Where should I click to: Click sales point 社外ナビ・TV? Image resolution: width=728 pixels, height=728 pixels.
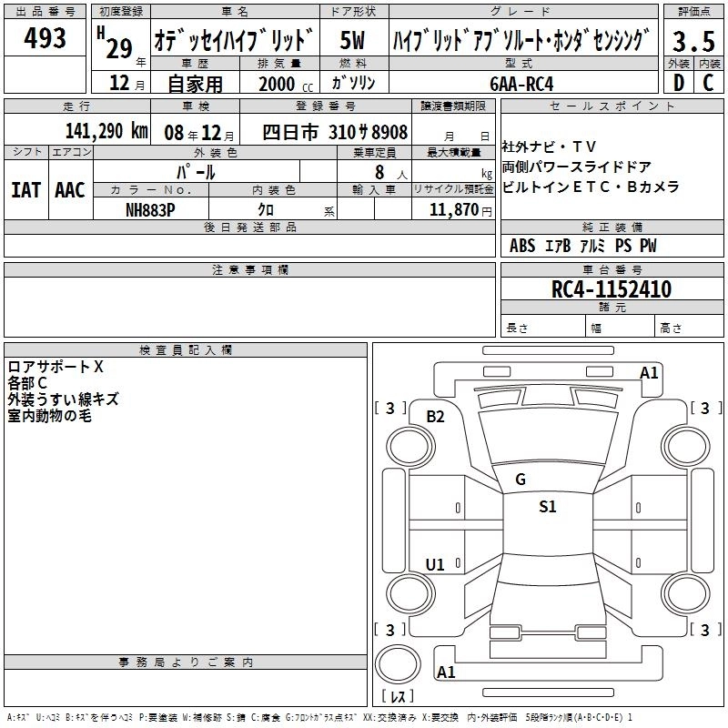[x=549, y=147]
